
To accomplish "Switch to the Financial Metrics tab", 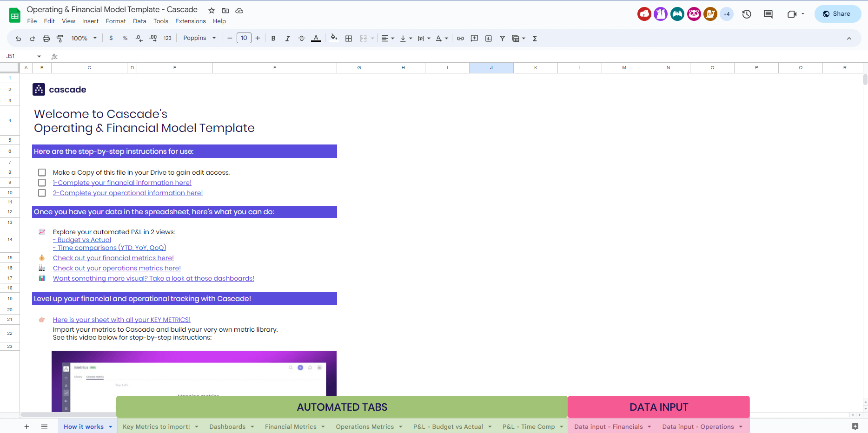I will coord(291,426).
